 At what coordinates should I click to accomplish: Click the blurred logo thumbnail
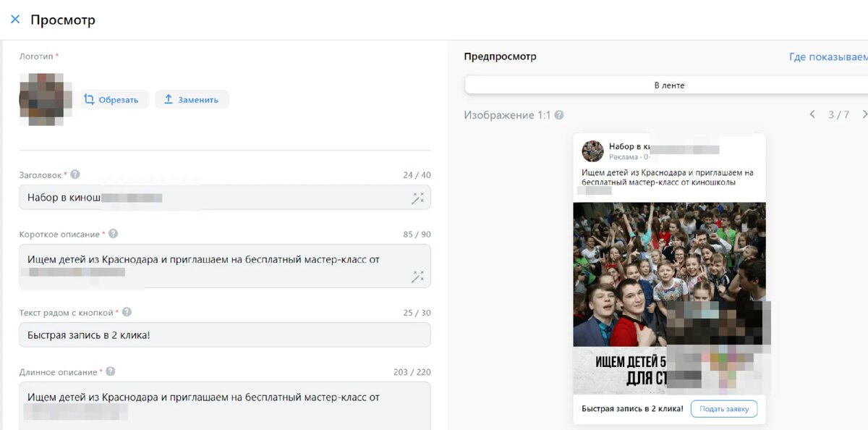(46, 99)
